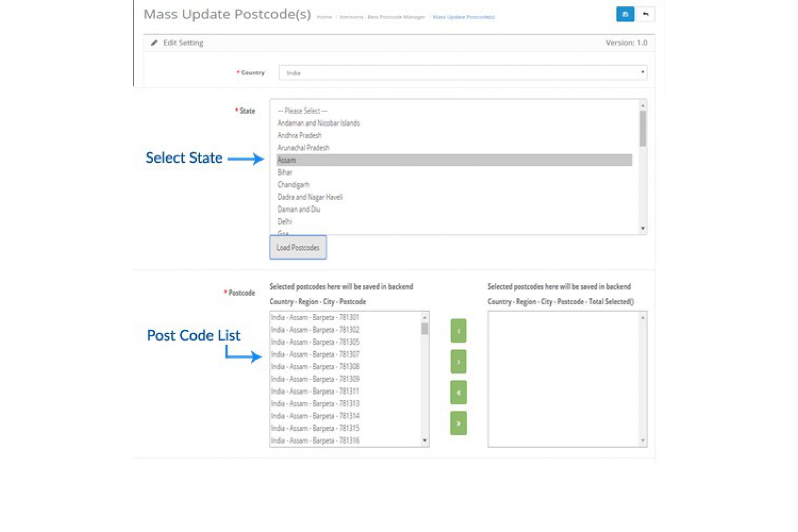Select postcode Barpeta - 781301
Screen dimensions: 798x532
pos(346,317)
